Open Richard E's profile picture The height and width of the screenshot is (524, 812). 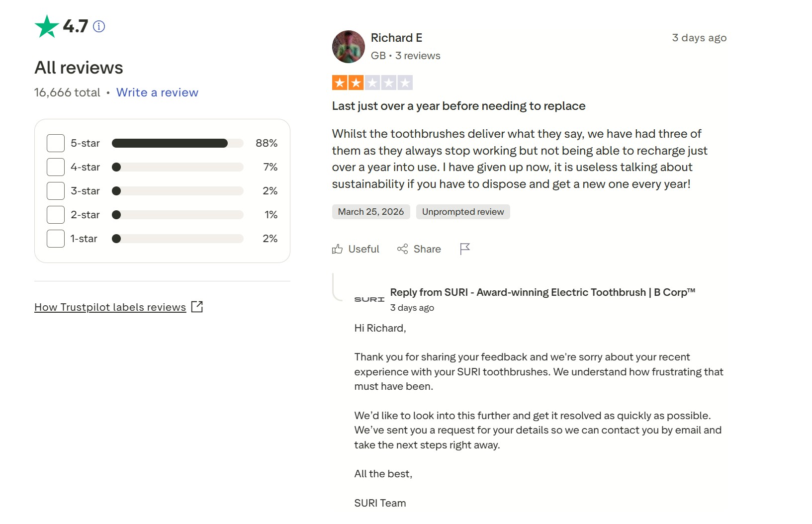[348, 47]
